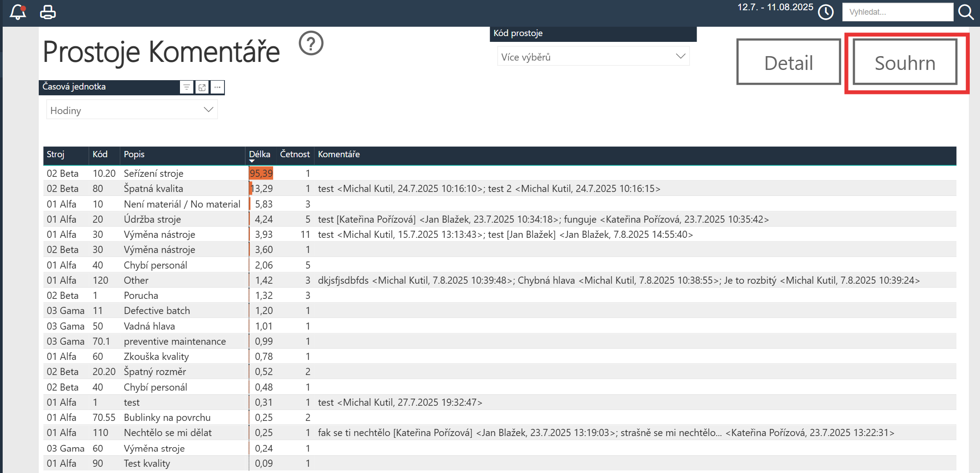
Task: Click the 0,48 duration value
Action: point(264,387)
